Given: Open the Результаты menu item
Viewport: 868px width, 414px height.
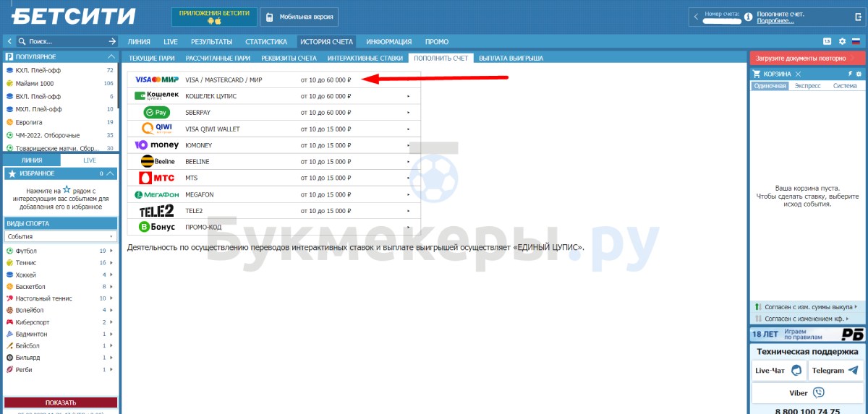Looking at the screenshot, I should click(211, 42).
